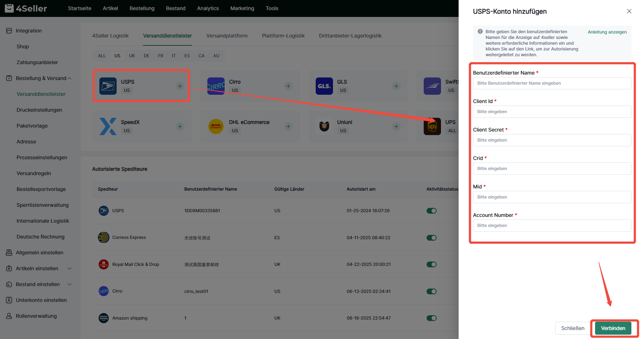Expand the Bestand einstellen section

[x=69, y=284]
